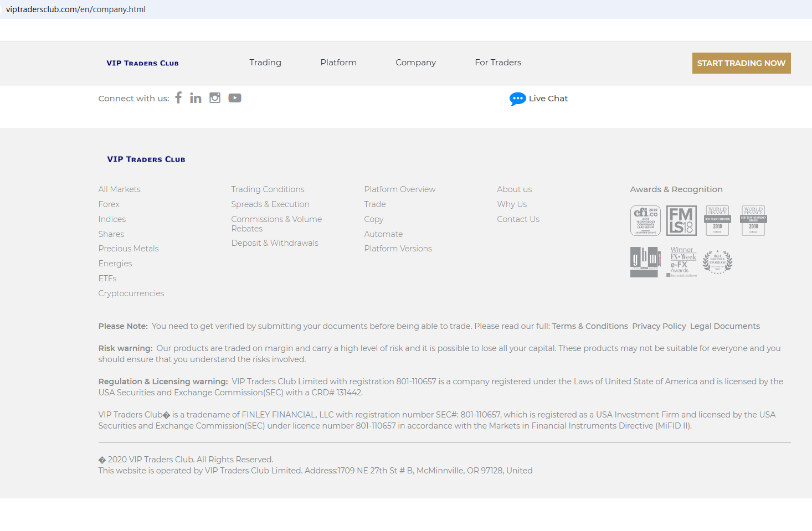Click the FMLS18 award badge
The width and height of the screenshot is (812, 531).
coord(681,220)
